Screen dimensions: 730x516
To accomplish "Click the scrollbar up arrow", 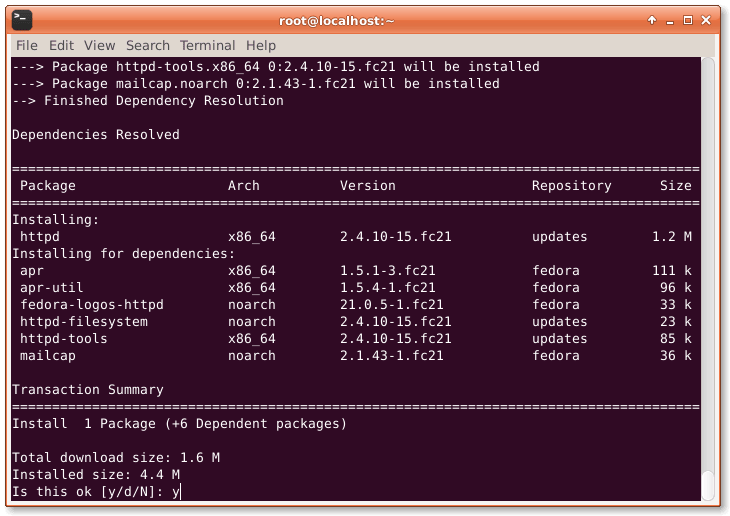I will (x=708, y=64).
